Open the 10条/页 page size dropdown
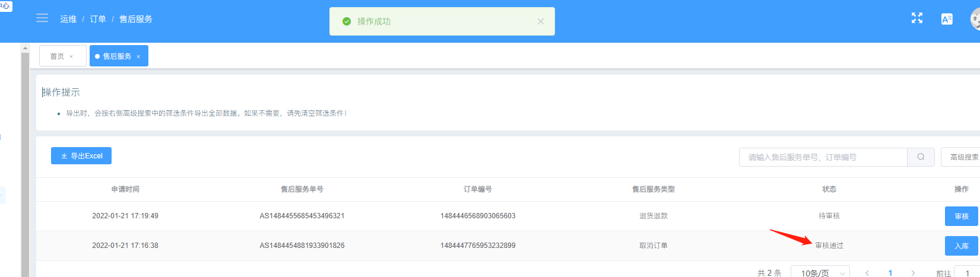This screenshot has height=277, width=980. tap(820, 273)
